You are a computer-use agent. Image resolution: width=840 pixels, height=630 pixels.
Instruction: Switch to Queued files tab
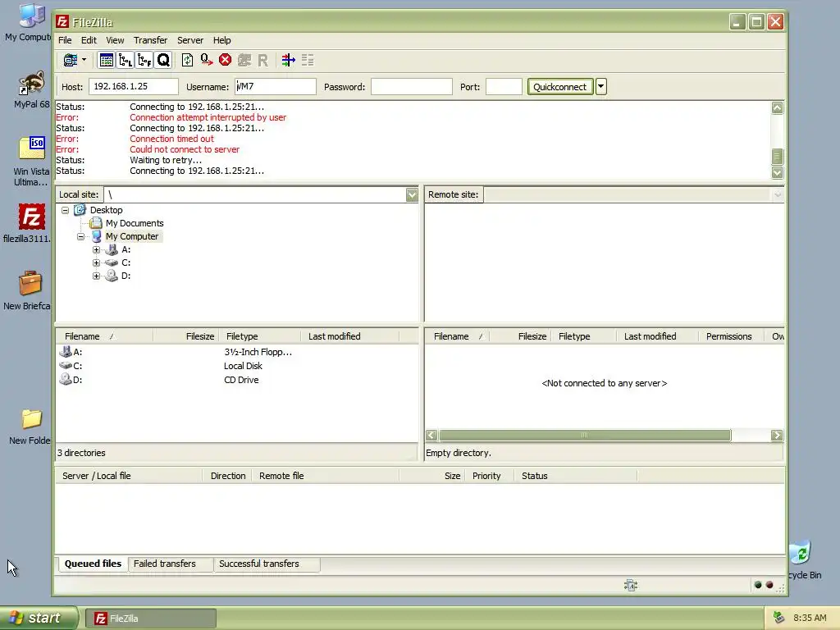(x=94, y=564)
